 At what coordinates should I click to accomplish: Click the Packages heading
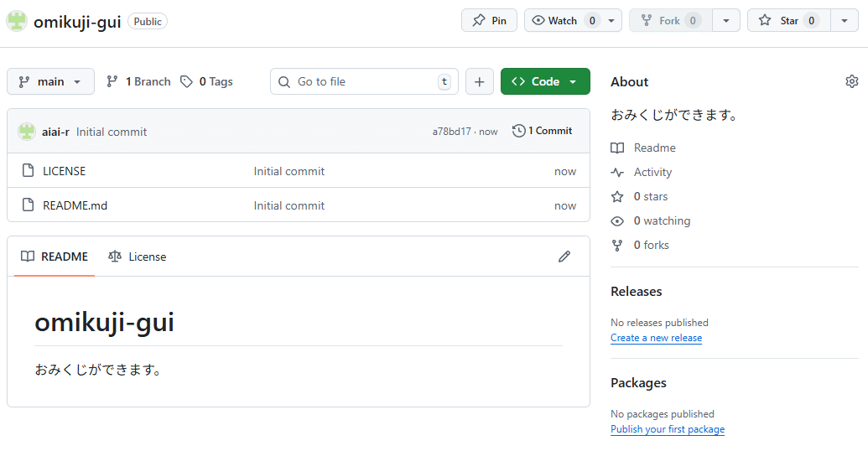pyautogui.click(x=638, y=383)
